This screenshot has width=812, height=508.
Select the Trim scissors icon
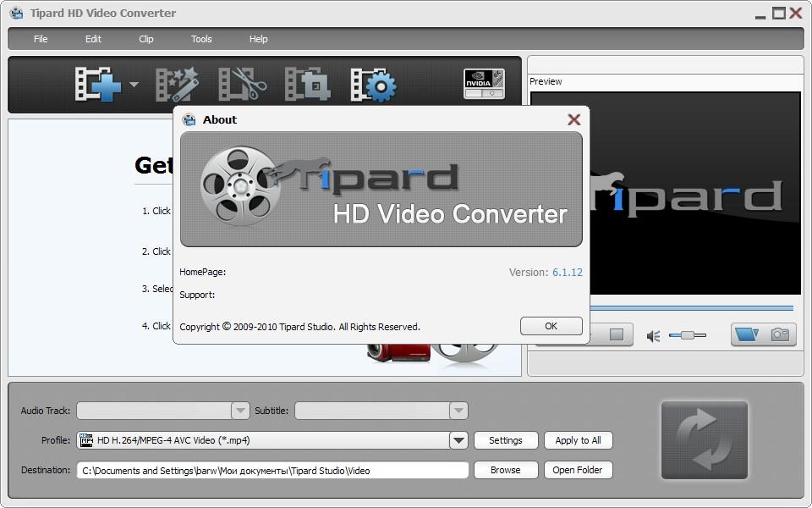pyautogui.click(x=242, y=84)
